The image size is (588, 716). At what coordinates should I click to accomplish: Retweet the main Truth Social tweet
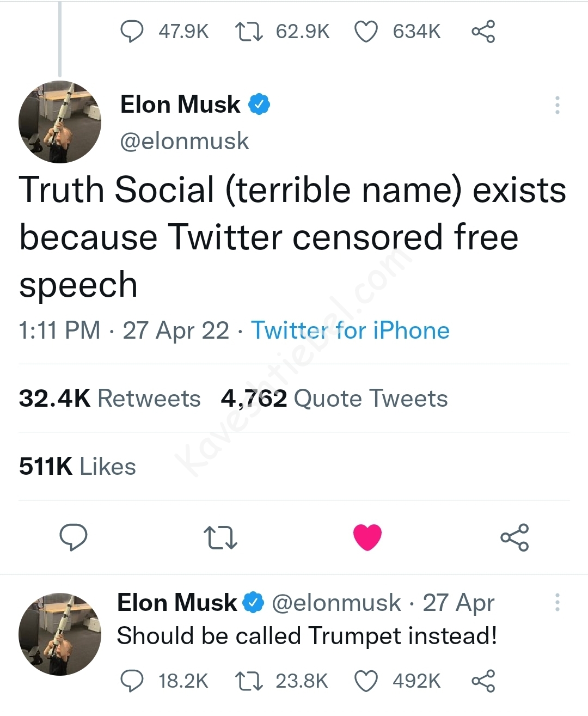pos(219,537)
